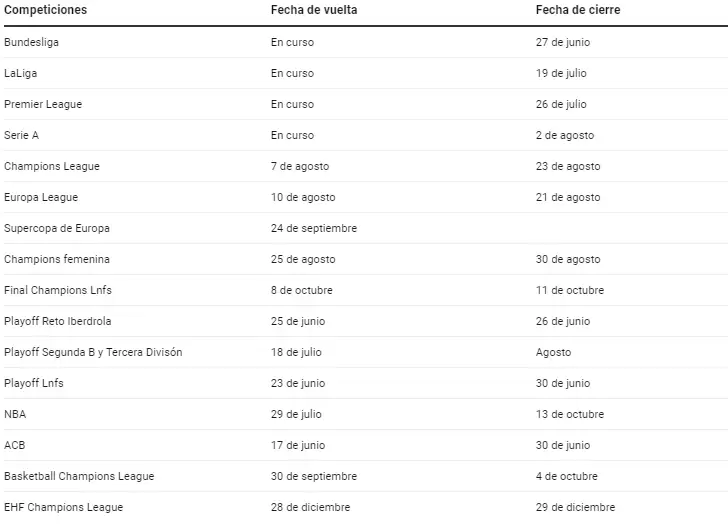
Task: Select the ACB row label
Action: (x=14, y=445)
